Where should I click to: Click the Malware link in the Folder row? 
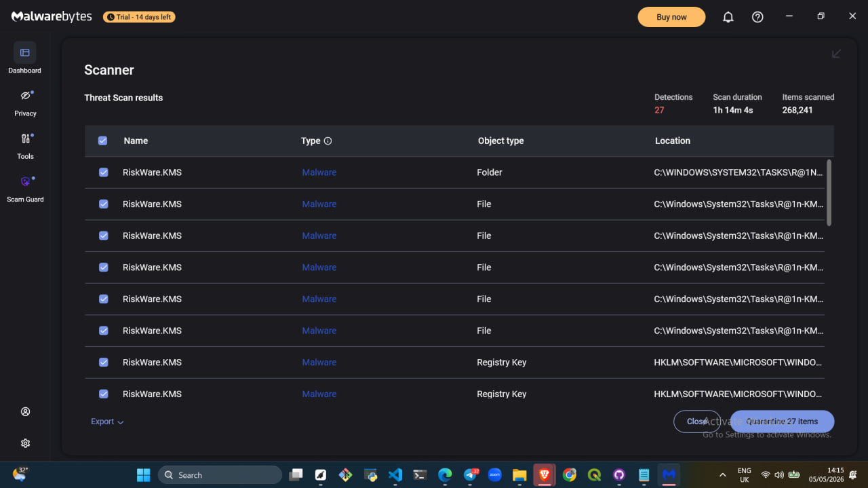click(x=319, y=172)
